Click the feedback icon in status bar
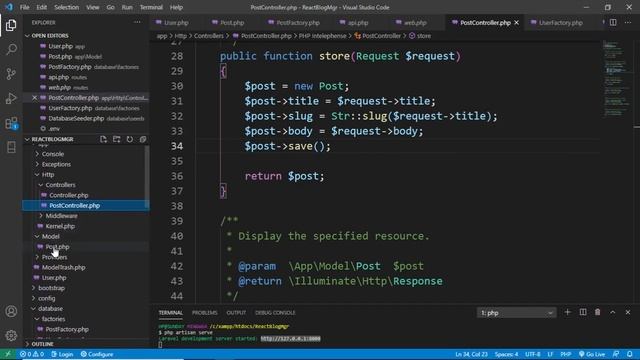Image resolution: width=640 pixels, height=360 pixels. coord(616,354)
